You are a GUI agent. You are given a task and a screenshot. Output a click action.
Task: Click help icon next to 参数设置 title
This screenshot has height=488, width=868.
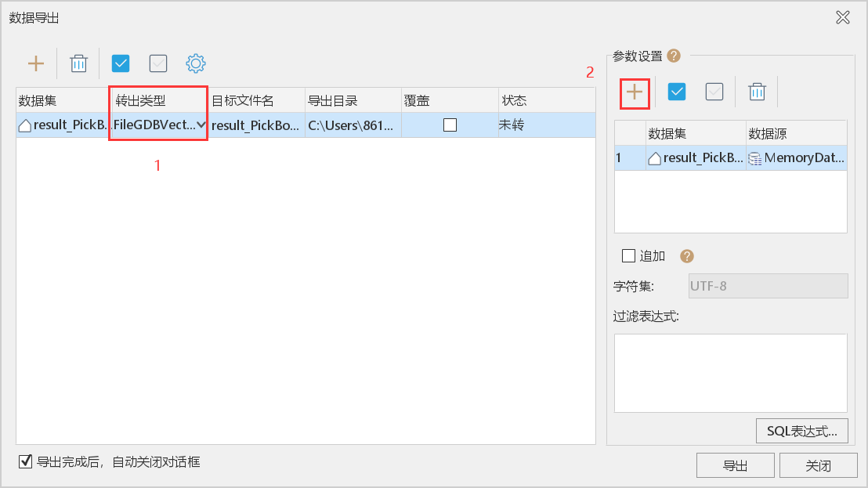tap(673, 56)
